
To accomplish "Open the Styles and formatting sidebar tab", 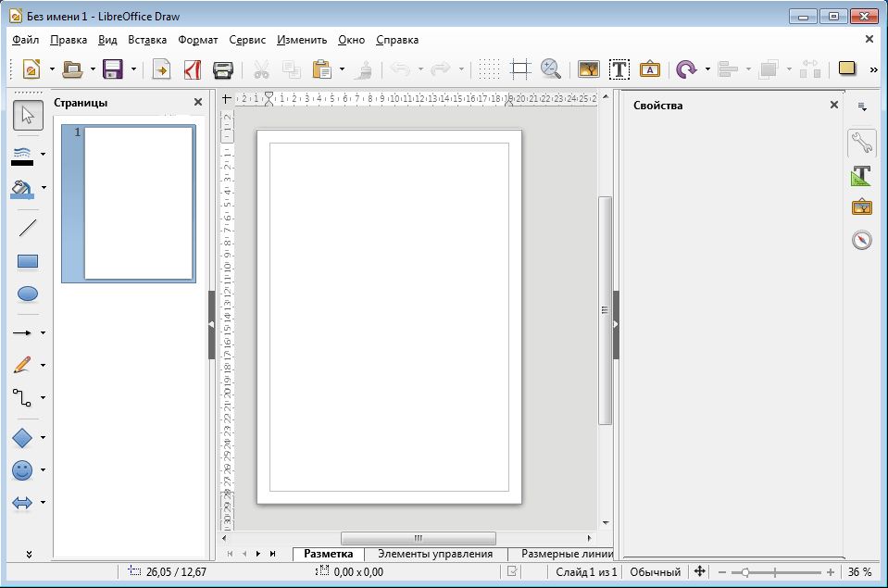I will point(861,176).
